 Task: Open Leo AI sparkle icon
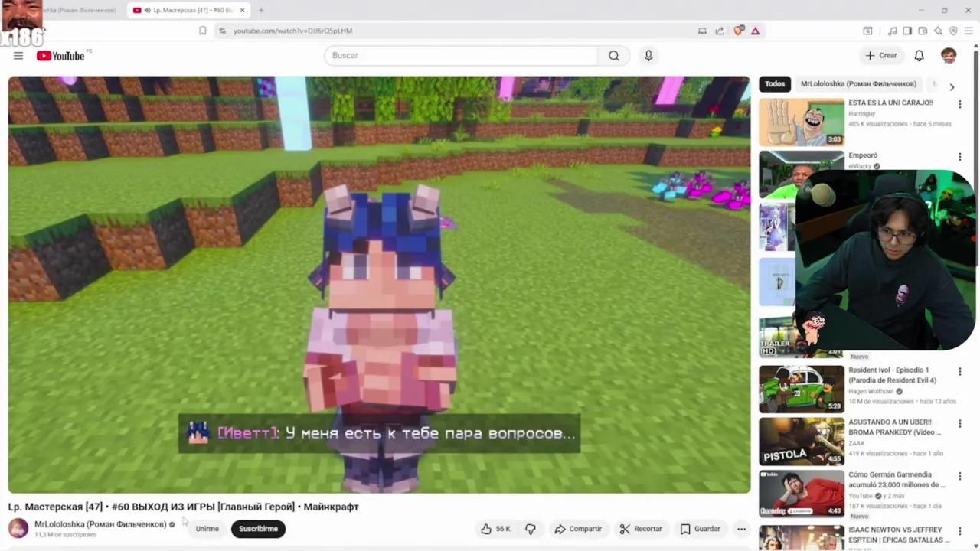pyautogui.click(x=938, y=31)
